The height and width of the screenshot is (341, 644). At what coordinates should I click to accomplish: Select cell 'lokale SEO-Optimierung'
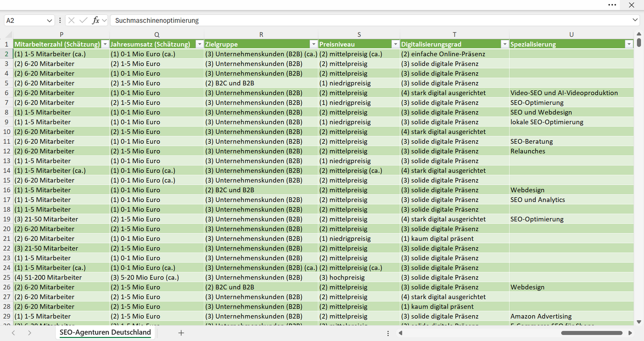point(571,122)
